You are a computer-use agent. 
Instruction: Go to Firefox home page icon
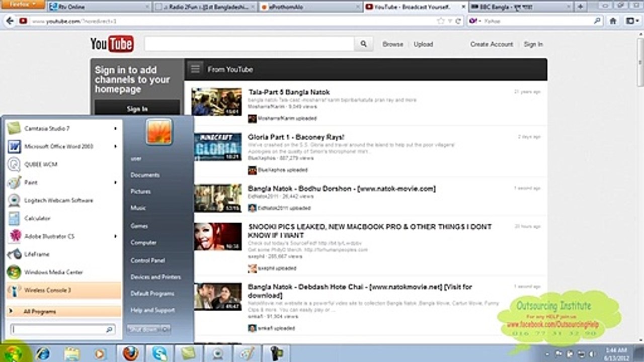(613, 21)
